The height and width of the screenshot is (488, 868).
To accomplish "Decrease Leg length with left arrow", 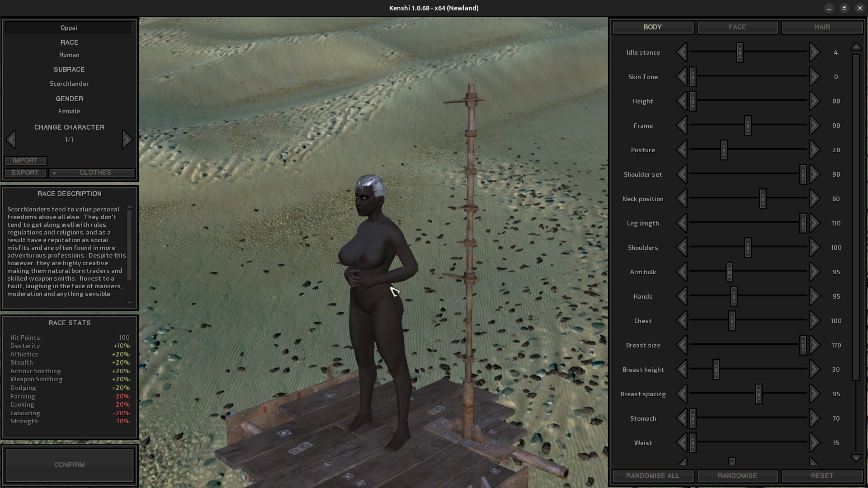I will (x=682, y=223).
